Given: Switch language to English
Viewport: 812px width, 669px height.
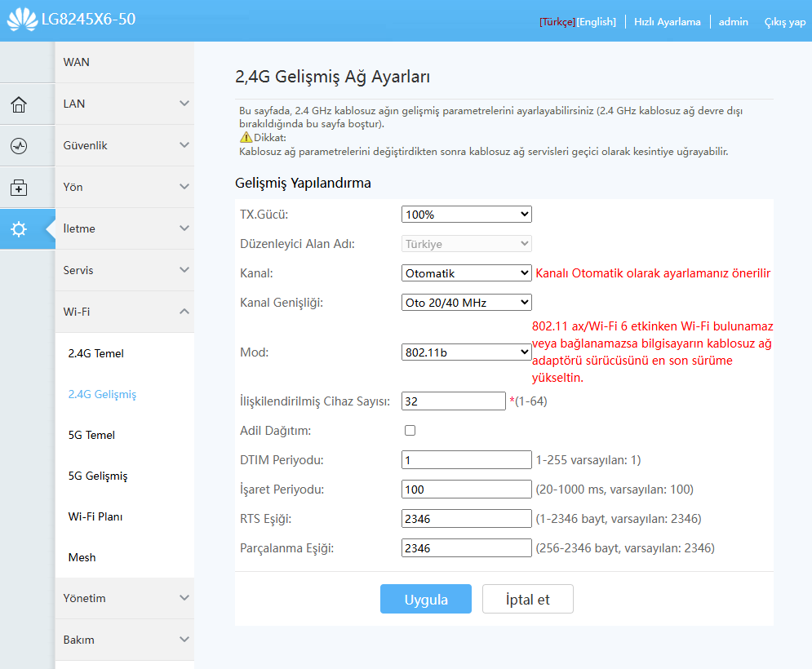Looking at the screenshot, I should coord(597,22).
